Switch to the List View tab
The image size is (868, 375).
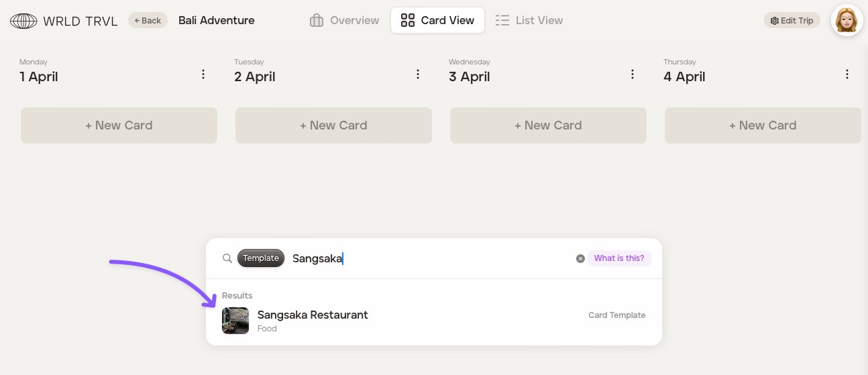pos(529,20)
